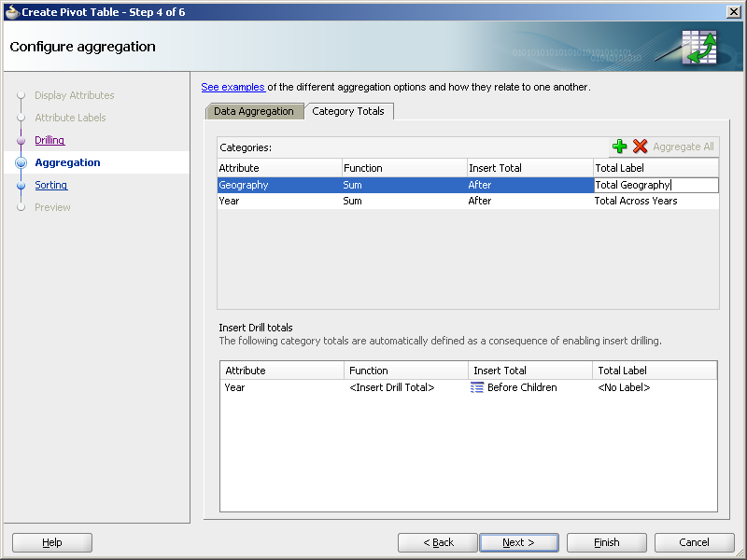Click the Before Children list icon for Year

[x=476, y=387]
